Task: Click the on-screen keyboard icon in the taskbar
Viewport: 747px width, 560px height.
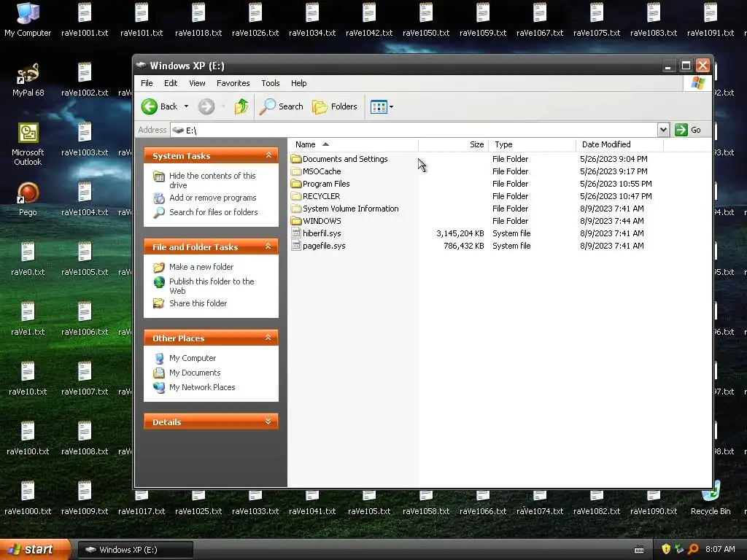Action: coord(639,550)
